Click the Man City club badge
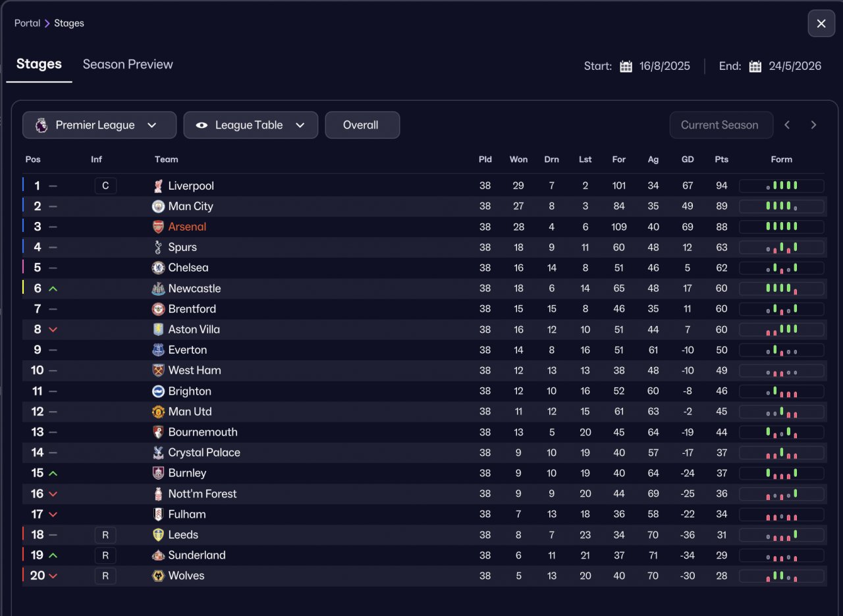 (158, 206)
